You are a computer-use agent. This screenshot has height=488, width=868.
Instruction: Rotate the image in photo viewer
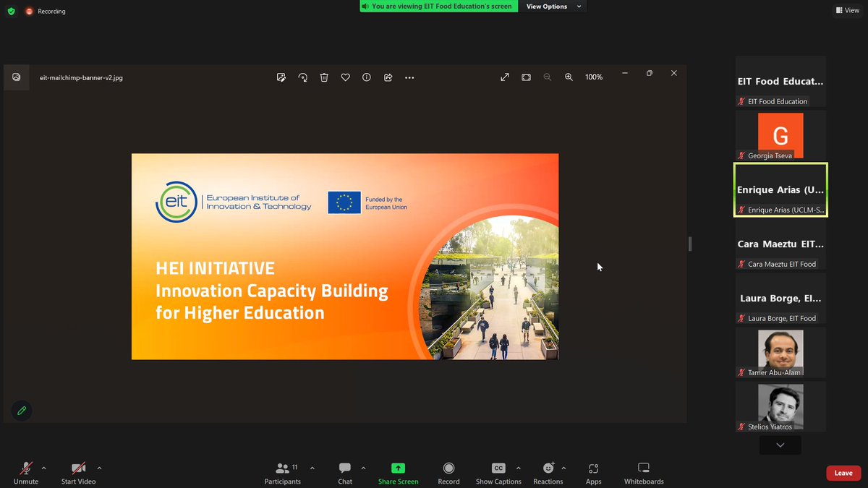[x=303, y=77]
